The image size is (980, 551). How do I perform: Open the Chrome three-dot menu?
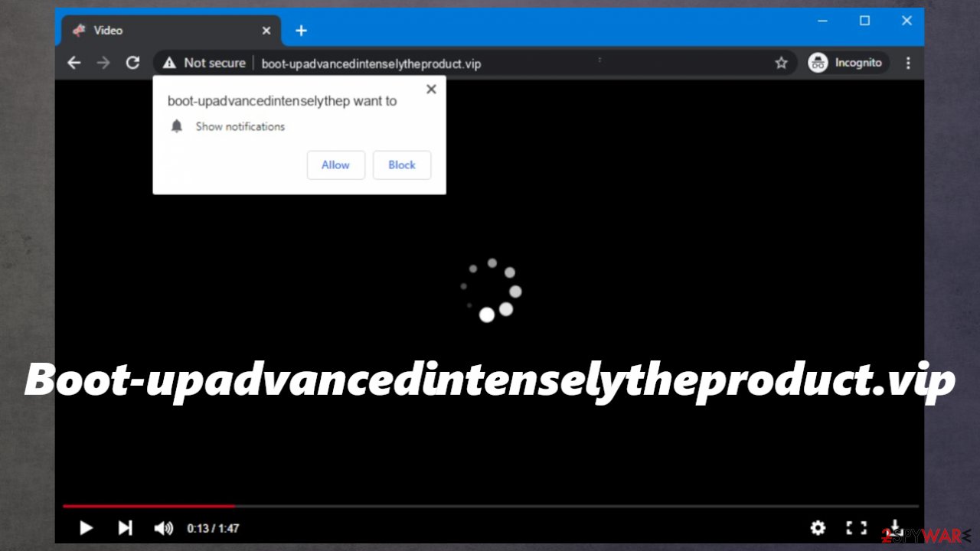908,63
